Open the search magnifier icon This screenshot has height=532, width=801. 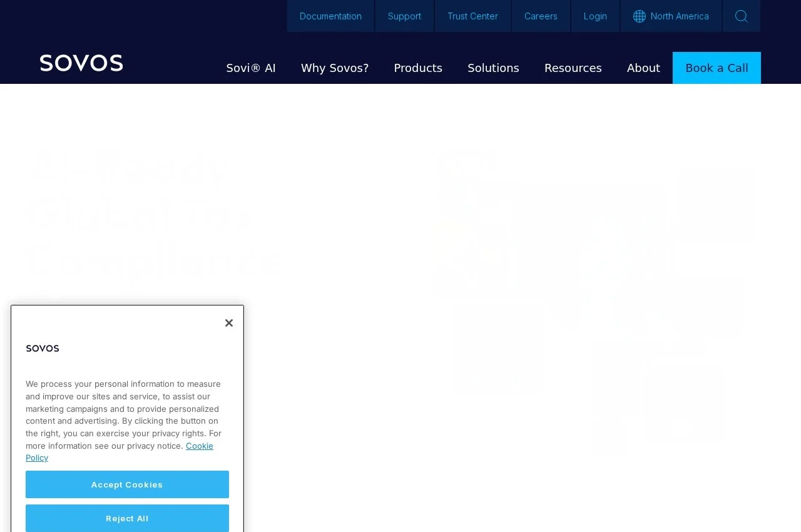pos(742,16)
